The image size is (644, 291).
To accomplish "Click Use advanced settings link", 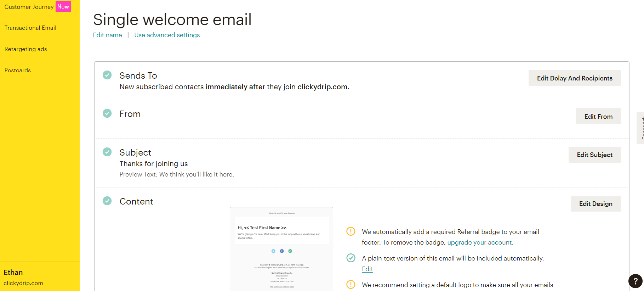I will 167,35.
